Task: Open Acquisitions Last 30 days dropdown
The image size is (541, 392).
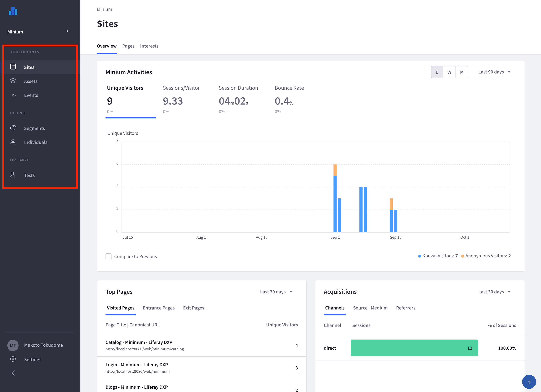Action: 494,292
